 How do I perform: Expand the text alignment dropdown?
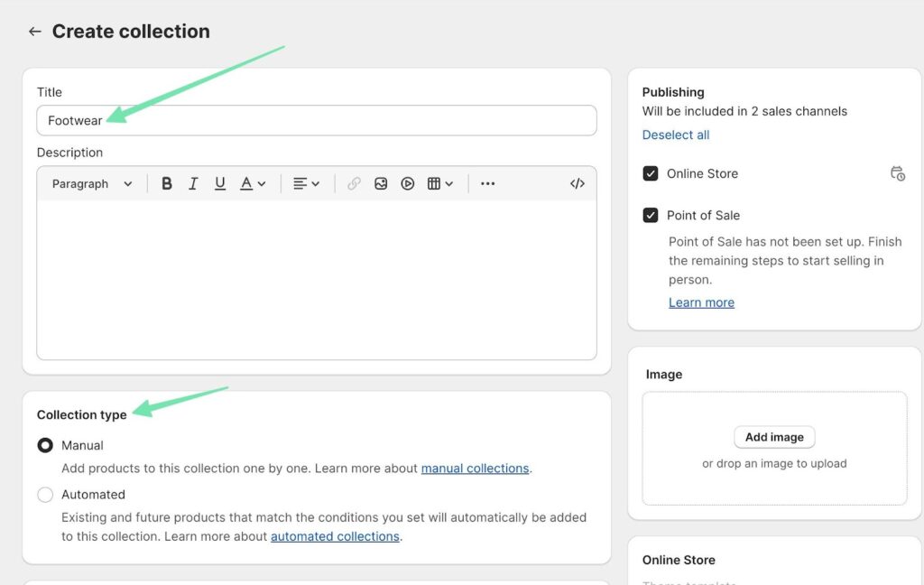coord(307,183)
